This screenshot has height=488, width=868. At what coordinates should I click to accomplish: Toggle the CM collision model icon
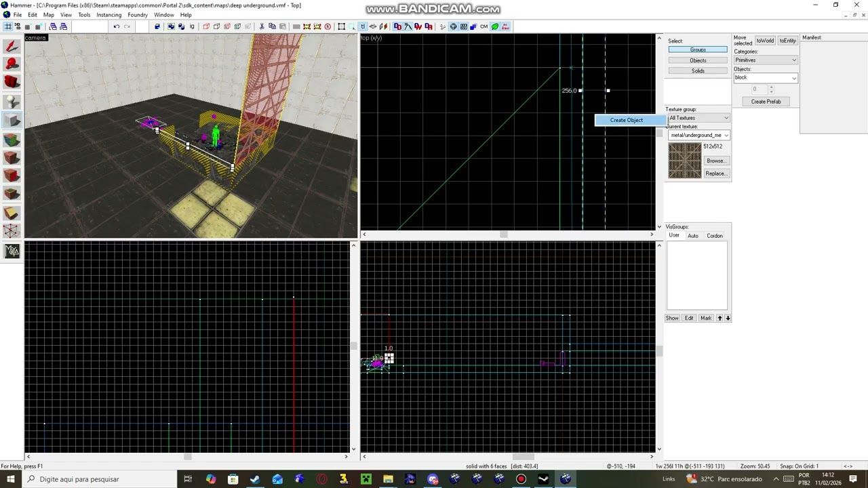[484, 26]
